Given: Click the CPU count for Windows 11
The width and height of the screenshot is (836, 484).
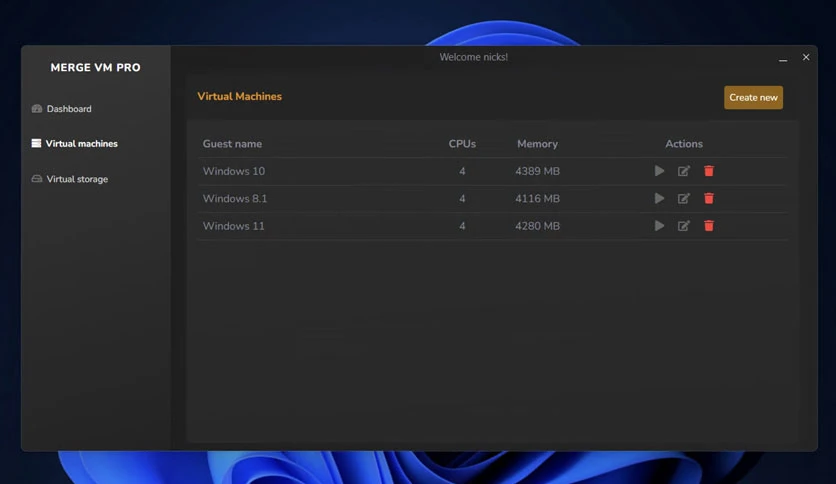Looking at the screenshot, I should tap(462, 226).
